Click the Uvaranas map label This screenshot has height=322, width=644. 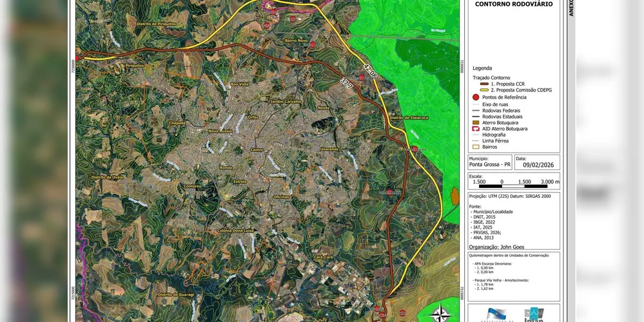click(329, 149)
